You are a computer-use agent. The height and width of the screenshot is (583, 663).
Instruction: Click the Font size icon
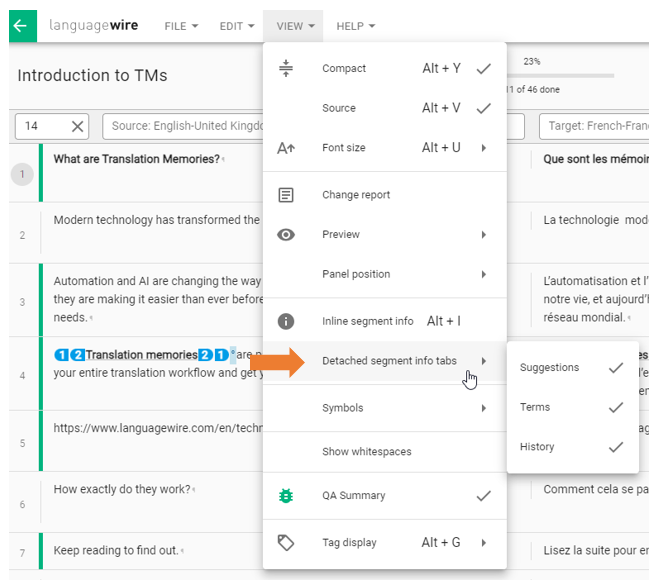[x=286, y=148]
